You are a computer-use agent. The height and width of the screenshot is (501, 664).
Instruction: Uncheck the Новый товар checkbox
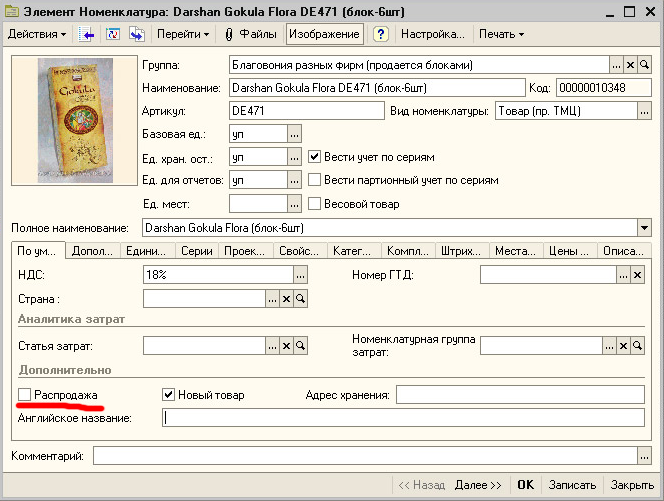(x=168, y=395)
